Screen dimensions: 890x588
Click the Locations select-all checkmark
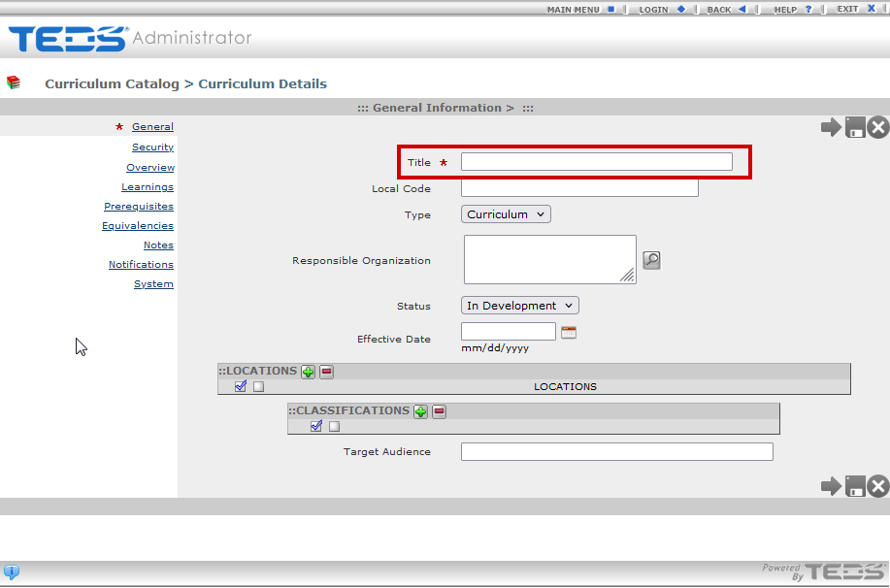241,386
